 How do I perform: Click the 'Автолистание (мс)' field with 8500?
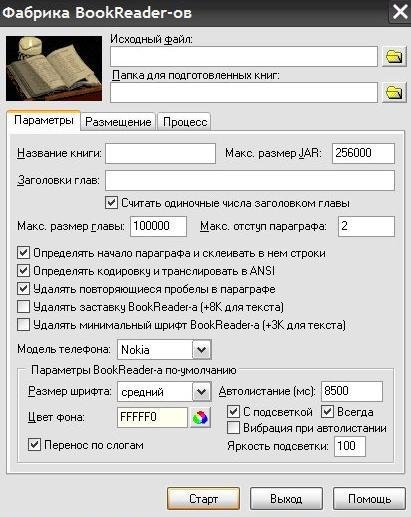[x=352, y=391]
